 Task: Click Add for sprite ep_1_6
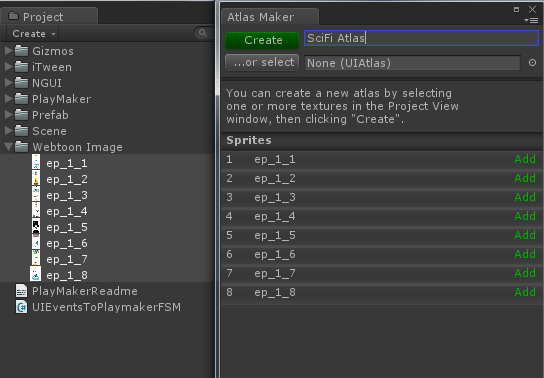tap(525, 255)
